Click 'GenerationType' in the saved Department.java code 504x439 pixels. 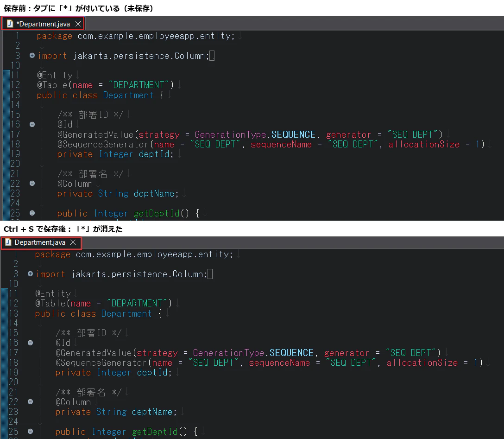[x=228, y=353]
